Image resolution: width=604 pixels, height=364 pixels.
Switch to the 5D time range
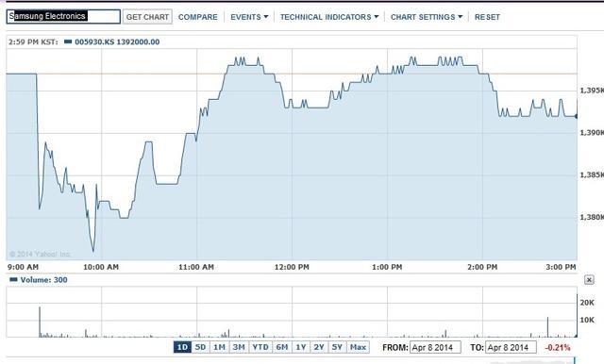coord(200,347)
